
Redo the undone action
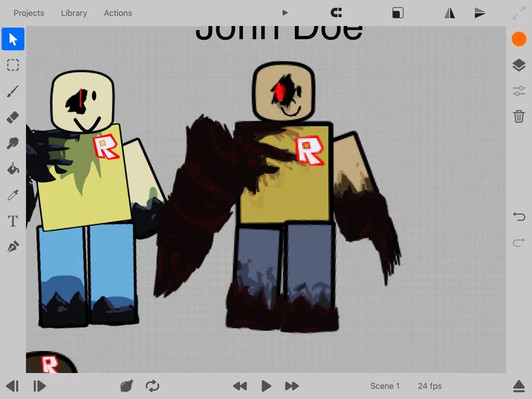[519, 242]
